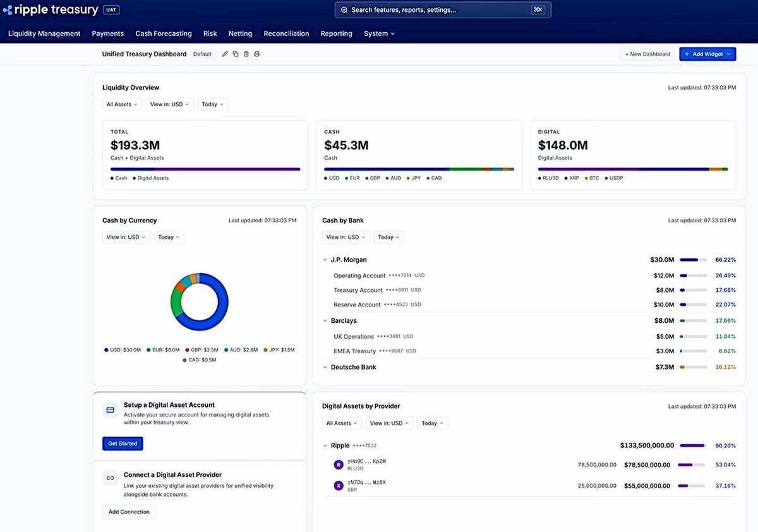Expand the System dropdown menu
The width and height of the screenshot is (758, 532).
379,33
